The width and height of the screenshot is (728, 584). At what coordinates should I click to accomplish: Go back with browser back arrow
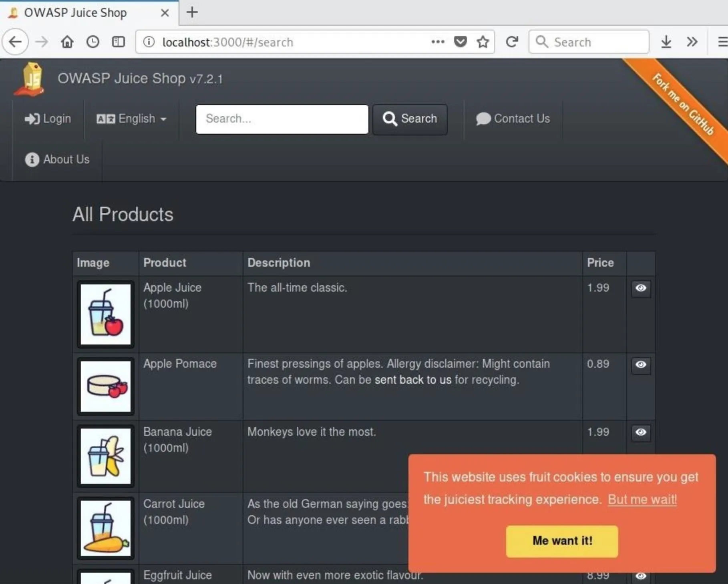point(15,42)
